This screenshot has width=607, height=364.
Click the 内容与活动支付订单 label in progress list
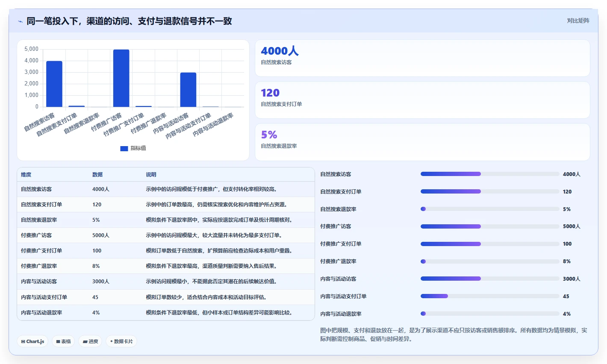point(344,296)
